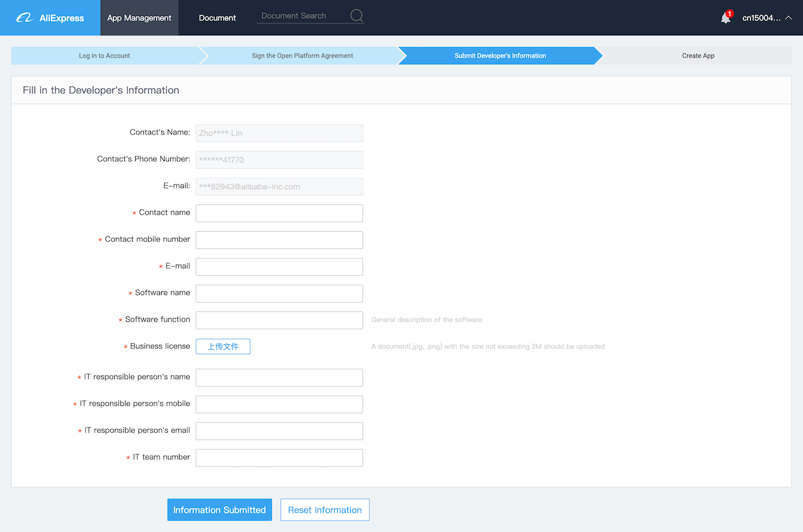
Task: Focus the required E-mail input
Action: [x=279, y=267]
